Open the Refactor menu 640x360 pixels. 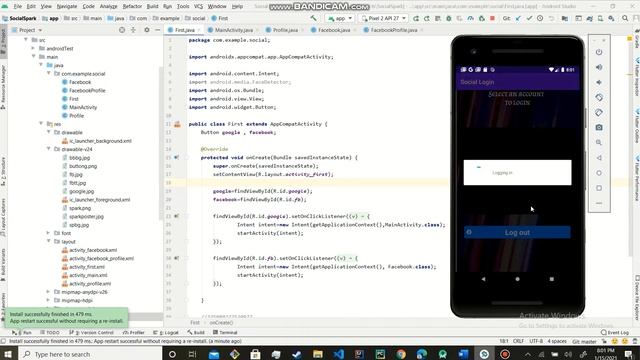tap(132, 7)
